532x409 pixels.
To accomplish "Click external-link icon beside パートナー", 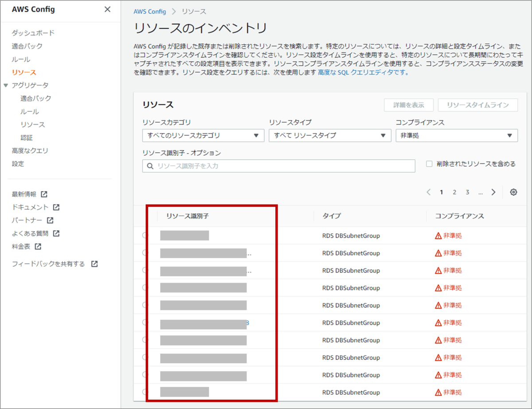I will (50, 220).
